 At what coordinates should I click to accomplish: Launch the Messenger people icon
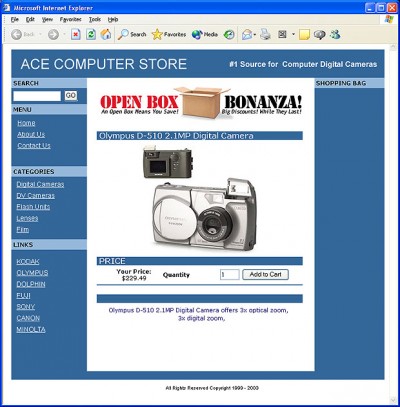pyautogui.click(x=335, y=34)
